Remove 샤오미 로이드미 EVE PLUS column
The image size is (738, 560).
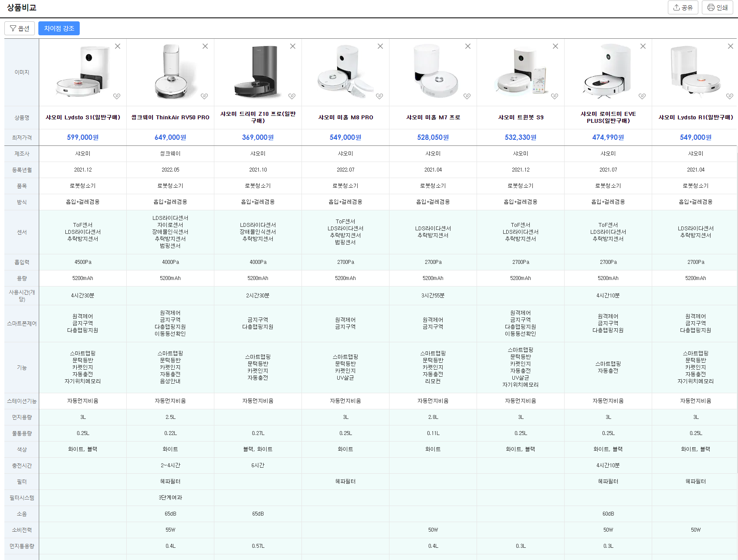coord(643,46)
